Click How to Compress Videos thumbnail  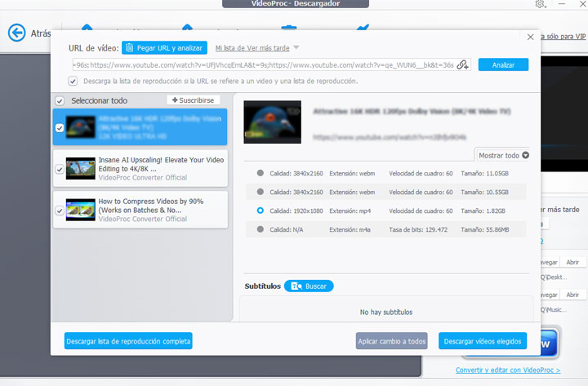pos(81,210)
